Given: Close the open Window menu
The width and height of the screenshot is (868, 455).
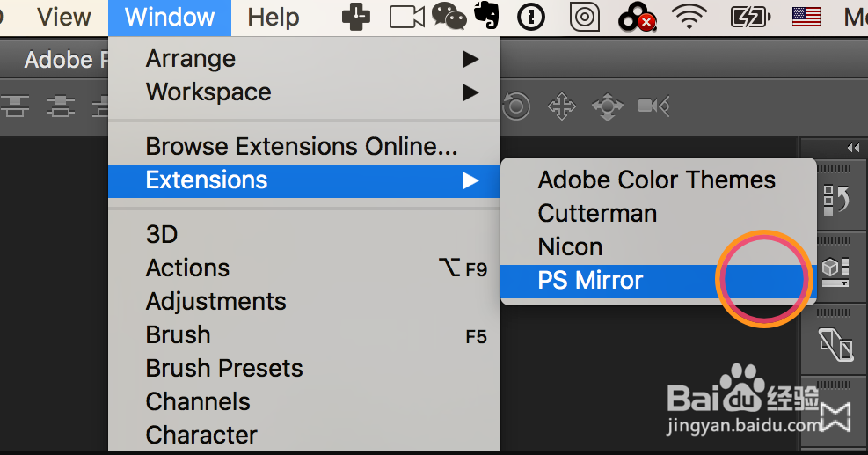Looking at the screenshot, I should [x=170, y=18].
